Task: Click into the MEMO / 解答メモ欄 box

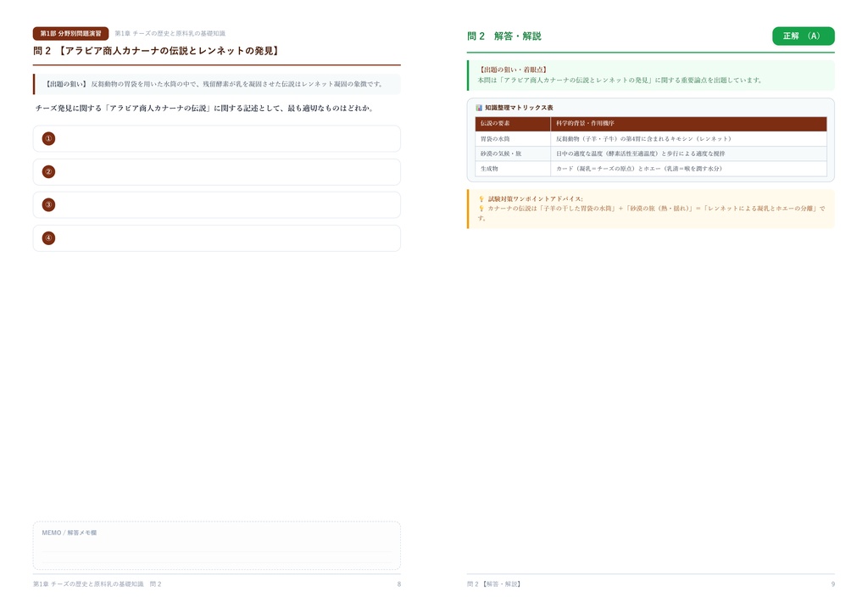Action: click(x=216, y=545)
